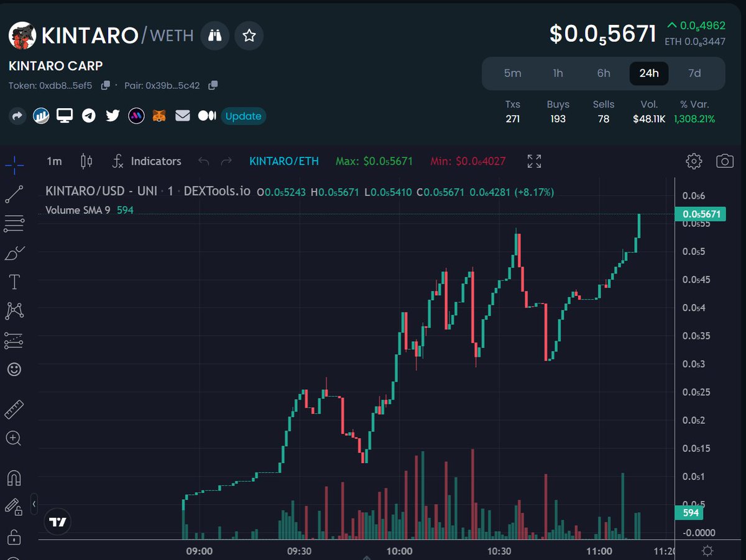The width and height of the screenshot is (746, 560).
Task: Click the Volume SMA 9 indicator legend
Action: tap(89, 211)
